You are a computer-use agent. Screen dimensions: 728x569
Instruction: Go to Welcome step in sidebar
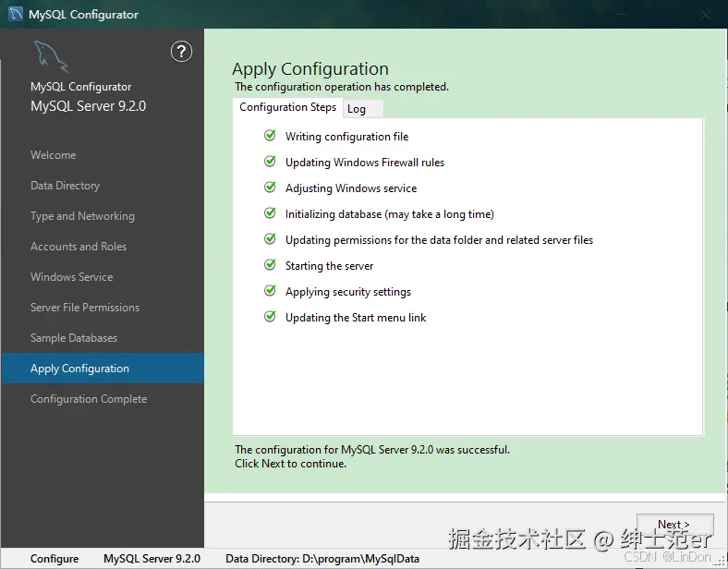(54, 155)
